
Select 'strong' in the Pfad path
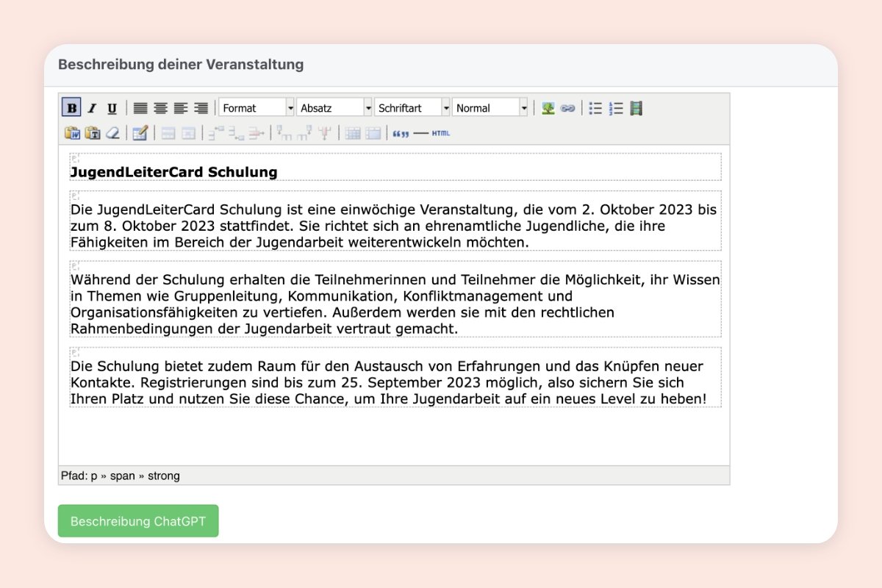coord(164,476)
